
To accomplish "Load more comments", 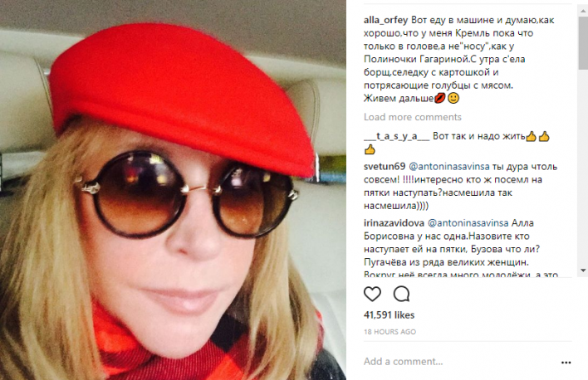I will pyautogui.click(x=413, y=117).
